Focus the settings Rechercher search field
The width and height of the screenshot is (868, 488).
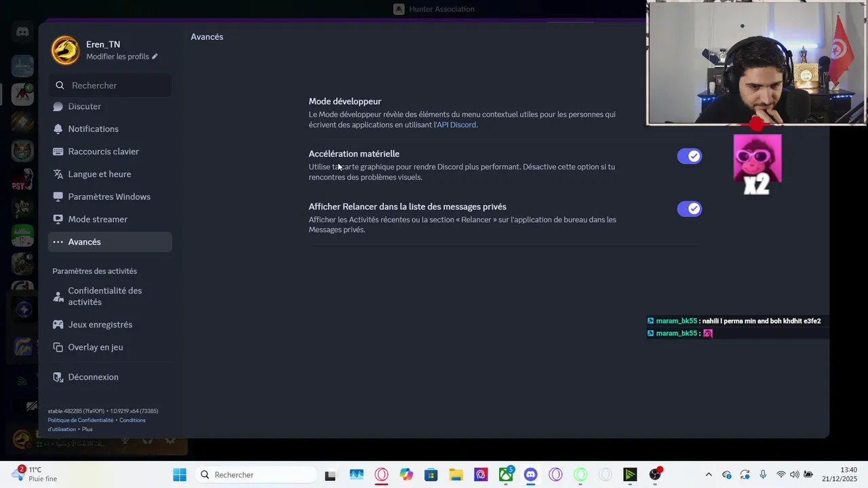tap(110, 85)
